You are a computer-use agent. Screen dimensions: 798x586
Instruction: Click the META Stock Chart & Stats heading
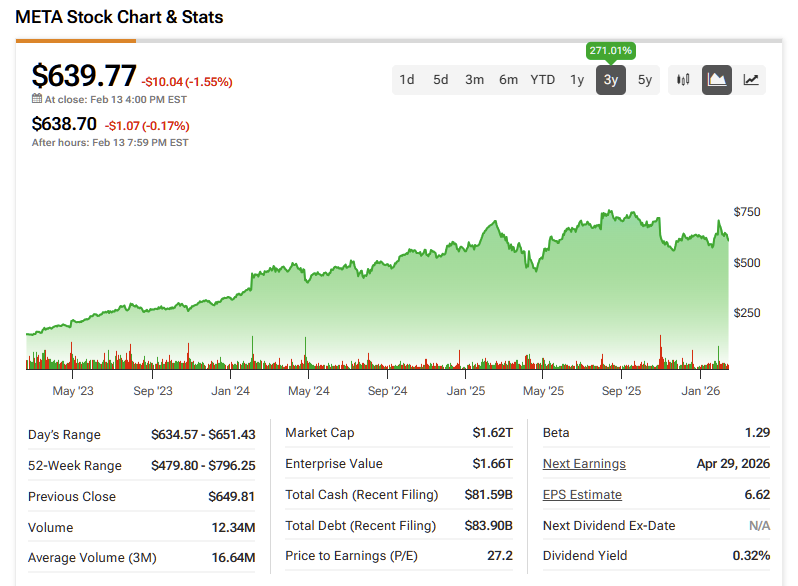(119, 17)
